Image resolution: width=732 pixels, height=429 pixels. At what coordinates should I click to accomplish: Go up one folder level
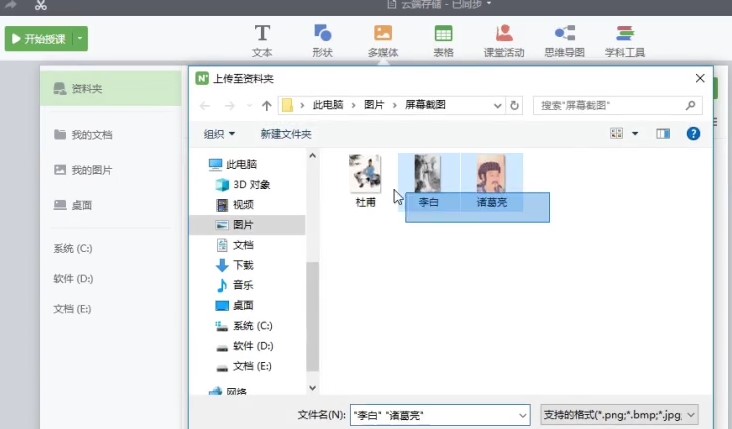267,106
